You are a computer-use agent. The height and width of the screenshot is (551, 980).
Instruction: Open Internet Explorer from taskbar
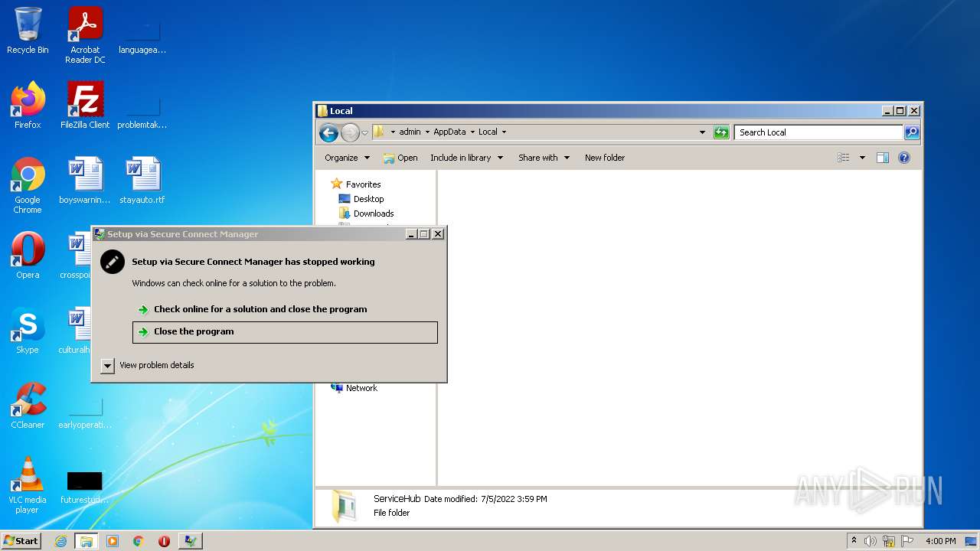click(x=61, y=541)
